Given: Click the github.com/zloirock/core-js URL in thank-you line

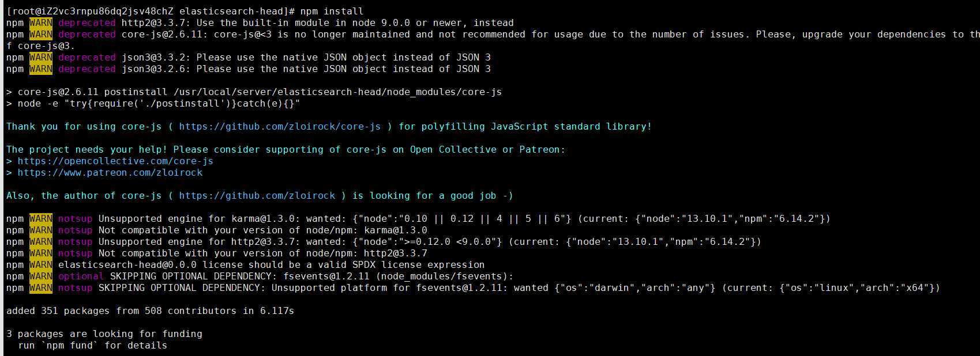Looking at the screenshot, I should pyautogui.click(x=280, y=126).
